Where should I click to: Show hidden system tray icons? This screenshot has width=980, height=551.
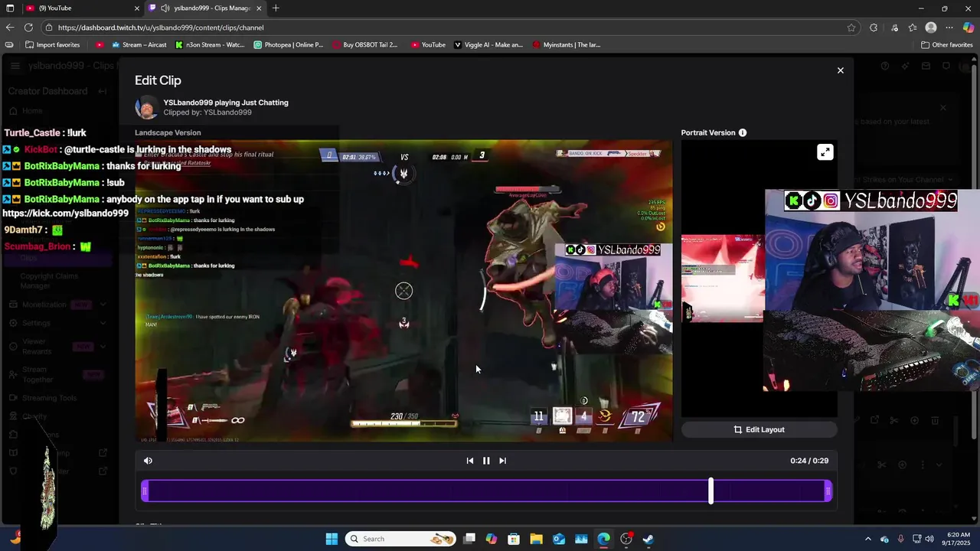867,539
